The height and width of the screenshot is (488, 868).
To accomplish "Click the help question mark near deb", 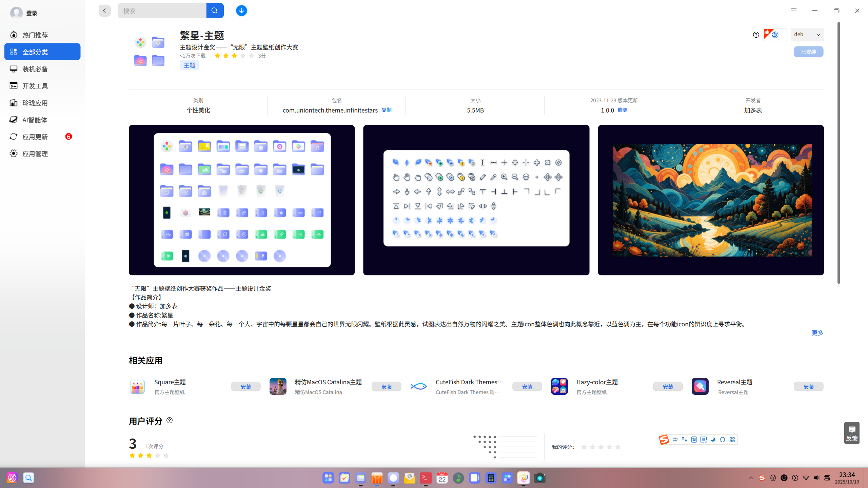I will point(756,35).
